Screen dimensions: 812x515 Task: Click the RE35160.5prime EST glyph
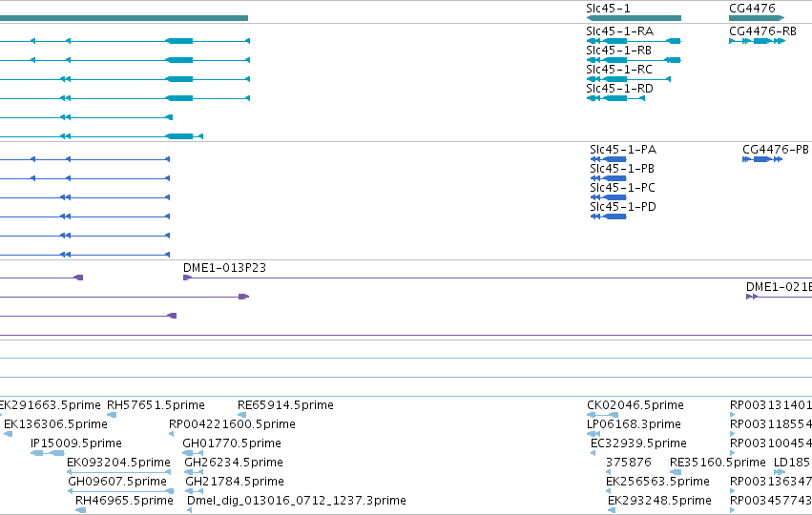tap(676, 472)
